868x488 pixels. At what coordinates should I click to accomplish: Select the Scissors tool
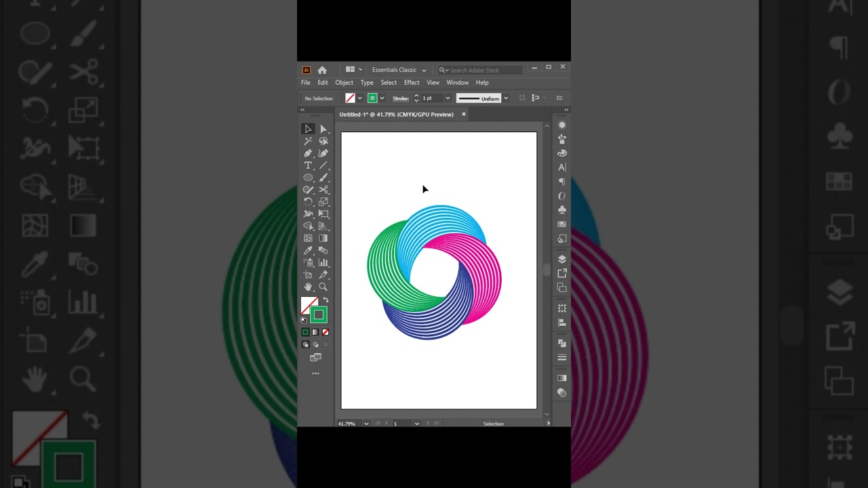click(x=323, y=190)
